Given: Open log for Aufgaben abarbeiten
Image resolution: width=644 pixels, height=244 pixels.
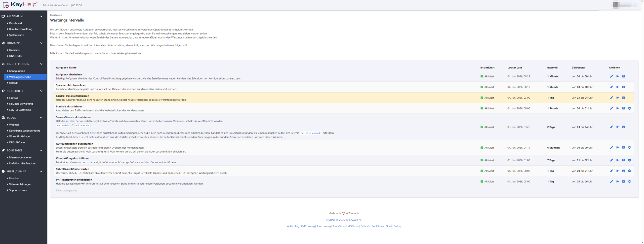Looking at the screenshot, I should (624, 76).
